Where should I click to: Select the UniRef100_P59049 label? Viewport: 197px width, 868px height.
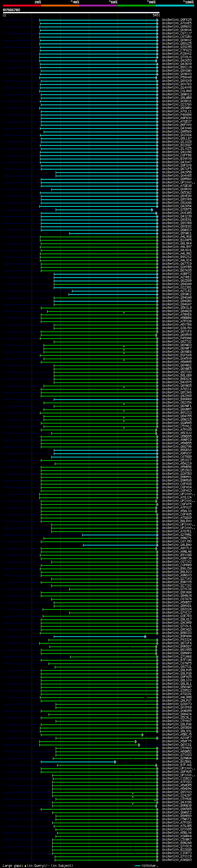pyautogui.click(x=177, y=78)
